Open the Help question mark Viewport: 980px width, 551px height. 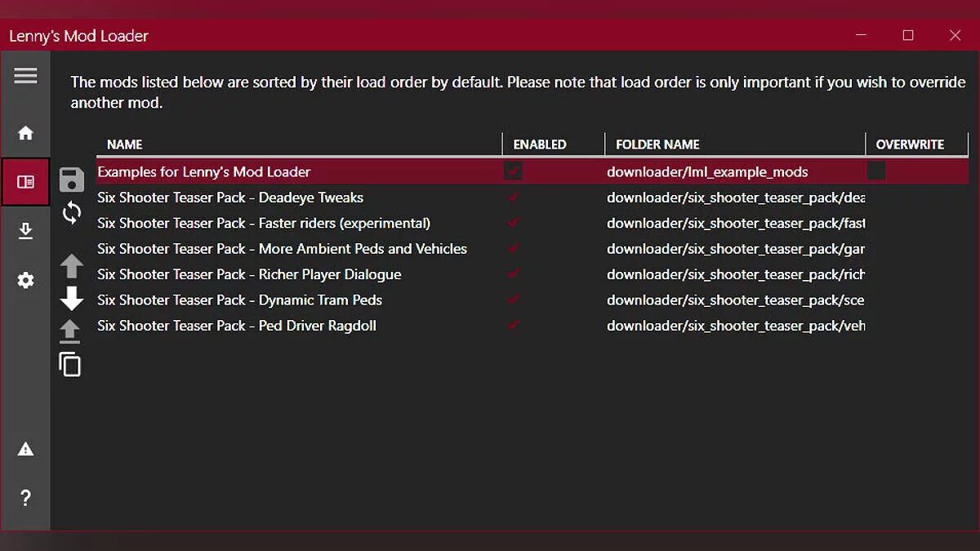(25, 497)
